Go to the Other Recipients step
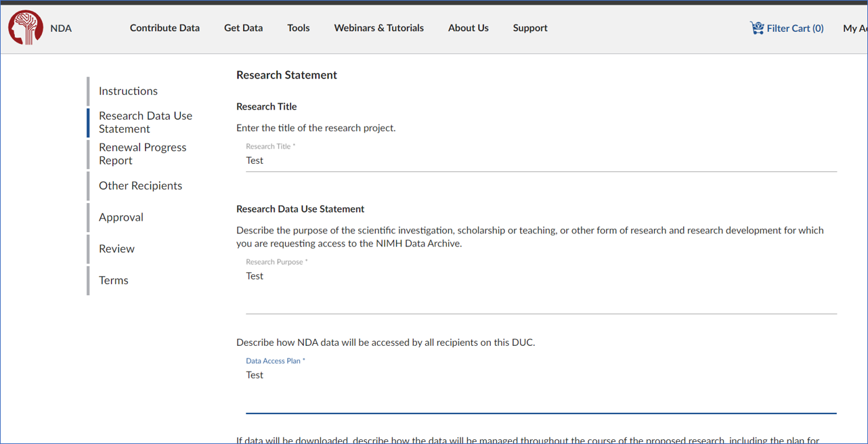The image size is (868, 444). [140, 185]
